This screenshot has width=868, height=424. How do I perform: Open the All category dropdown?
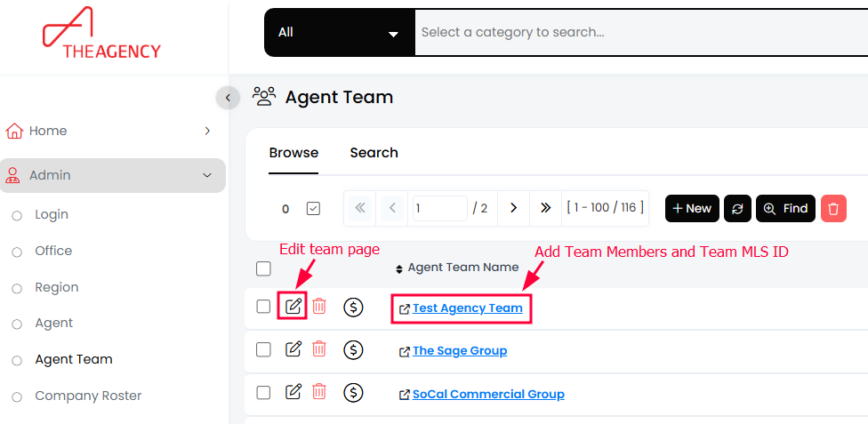(x=339, y=33)
